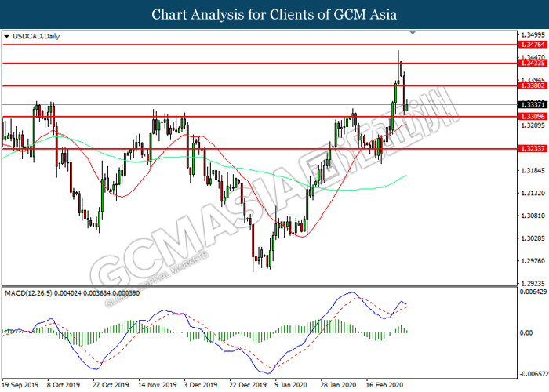Image resolution: width=549 pixels, height=392 pixels.
Task: Click the MACD 0.006429 scale value
Action: click(533, 292)
